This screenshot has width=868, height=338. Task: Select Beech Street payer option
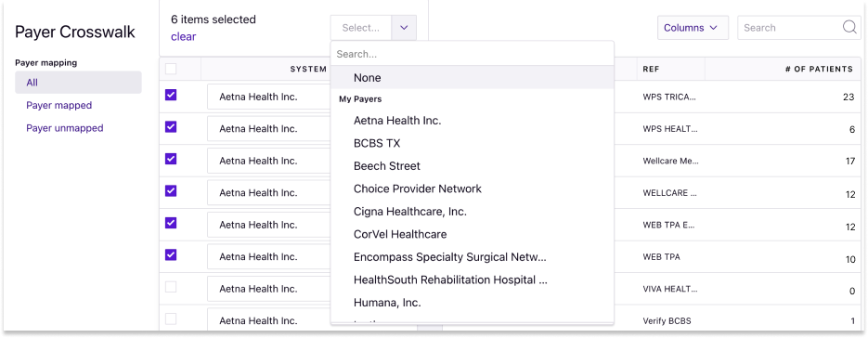pos(473,165)
